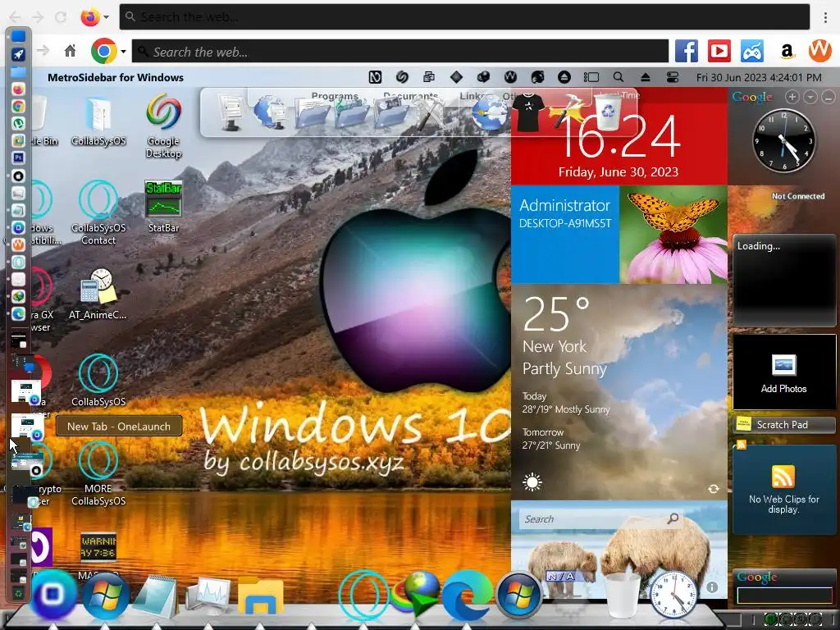Open the MORE CollabSysOS shortcut

98,473
